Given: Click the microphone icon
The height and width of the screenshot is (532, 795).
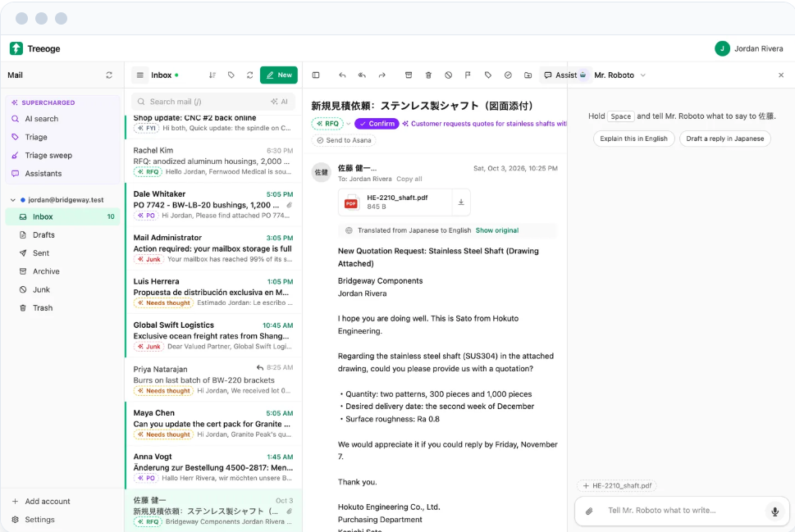Looking at the screenshot, I should (774, 512).
